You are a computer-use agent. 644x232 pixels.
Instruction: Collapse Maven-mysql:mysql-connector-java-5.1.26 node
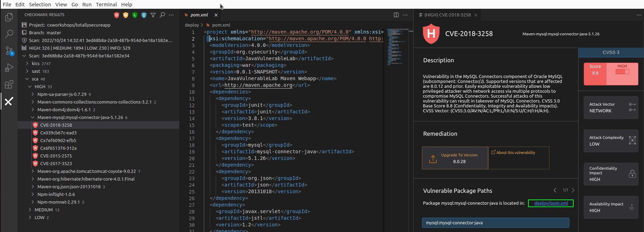33,117
